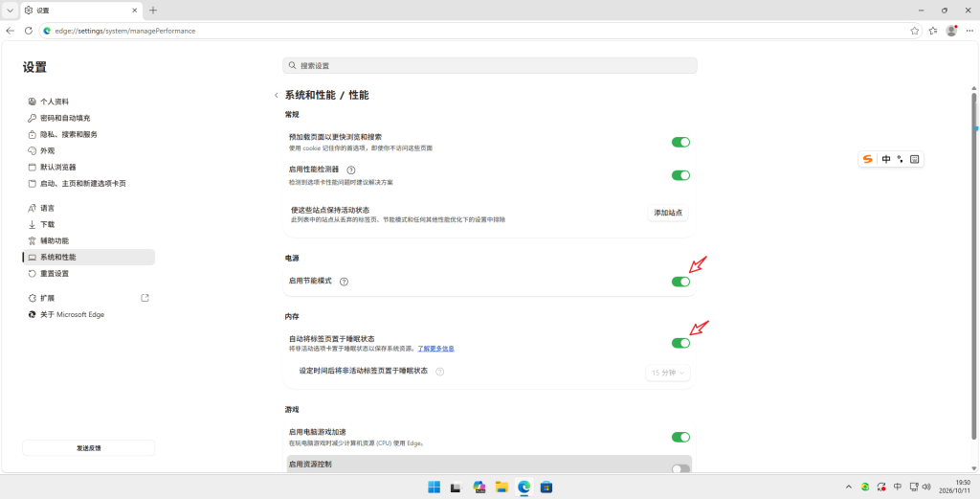Image resolution: width=980 pixels, height=499 pixels.
Task: Toggle 启用资源控制 switch
Action: tap(680, 468)
